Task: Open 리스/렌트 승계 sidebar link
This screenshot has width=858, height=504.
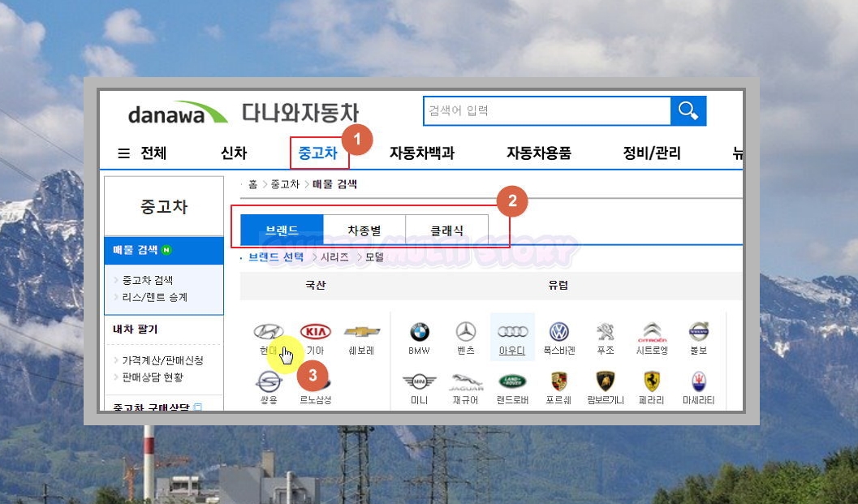Action: pyautogui.click(x=155, y=297)
